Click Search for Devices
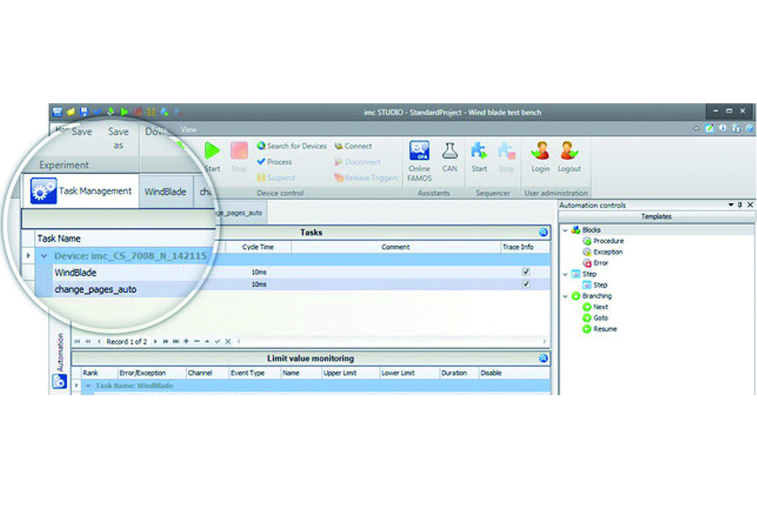This screenshot has height=532, width=757. coord(292,146)
